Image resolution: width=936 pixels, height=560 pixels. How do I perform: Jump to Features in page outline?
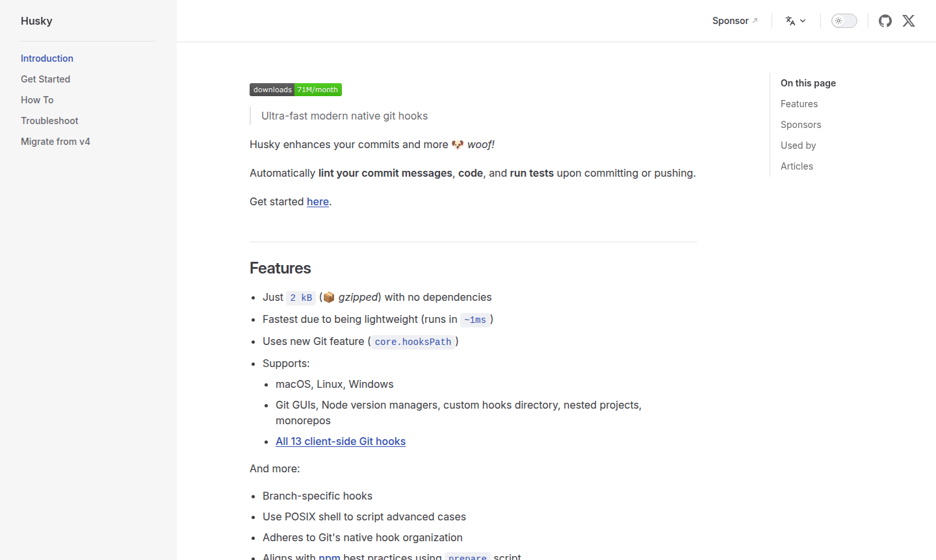tap(799, 104)
